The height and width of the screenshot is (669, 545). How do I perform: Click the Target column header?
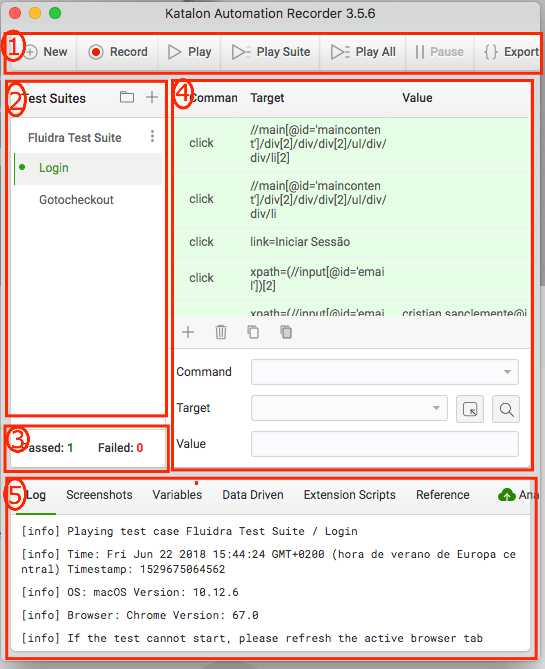click(x=267, y=98)
